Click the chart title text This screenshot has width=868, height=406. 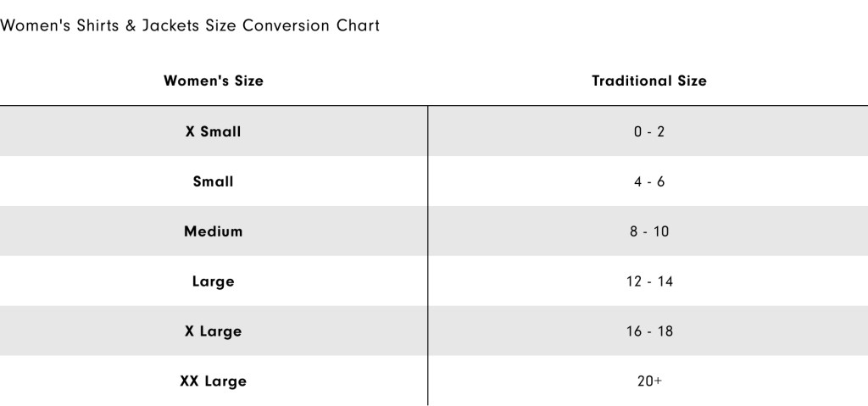191,25
